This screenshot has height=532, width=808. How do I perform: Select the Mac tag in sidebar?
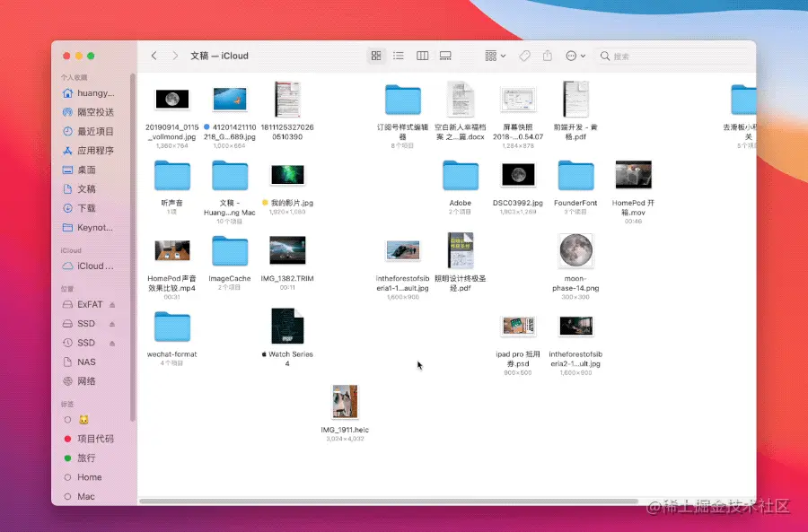[88, 496]
